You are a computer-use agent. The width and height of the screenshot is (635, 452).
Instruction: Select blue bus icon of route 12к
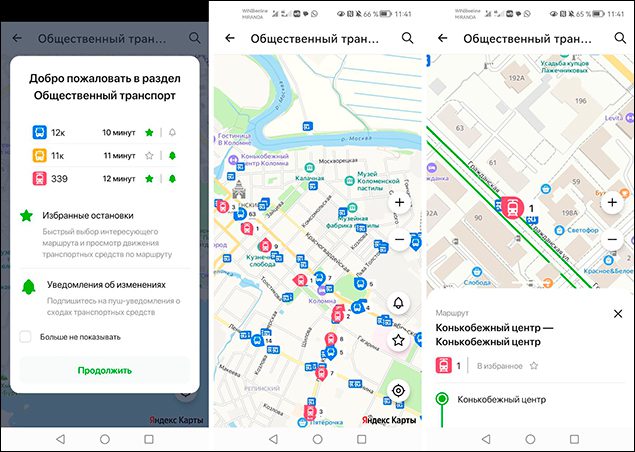(x=40, y=132)
